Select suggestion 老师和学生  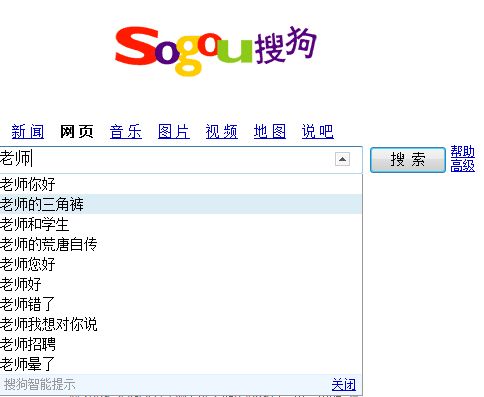181,224
